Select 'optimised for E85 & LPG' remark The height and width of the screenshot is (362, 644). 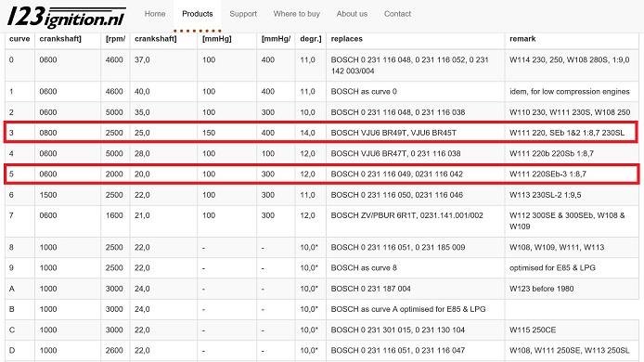(552, 267)
